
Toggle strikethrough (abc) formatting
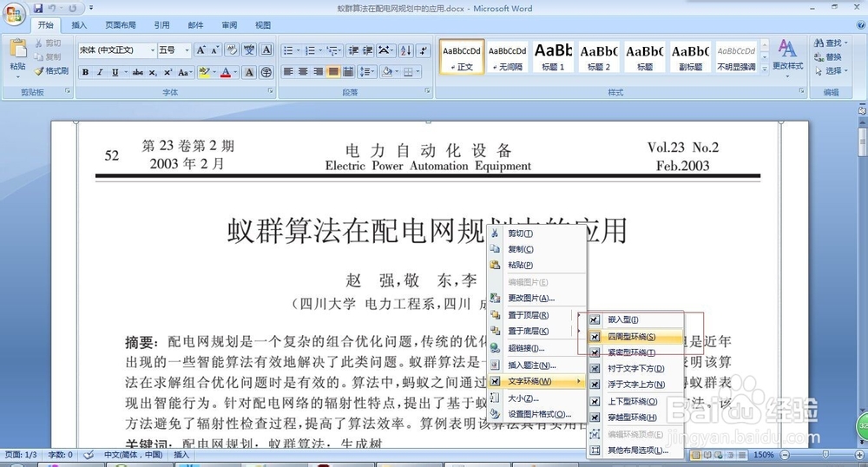(x=138, y=72)
